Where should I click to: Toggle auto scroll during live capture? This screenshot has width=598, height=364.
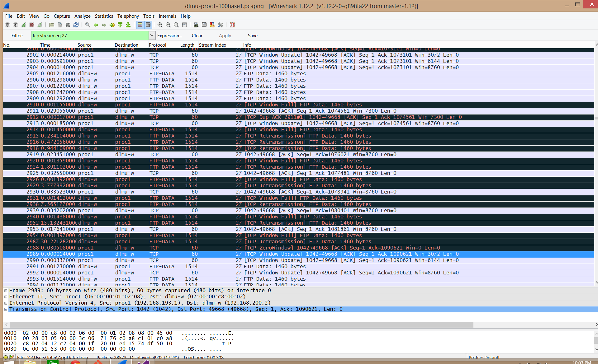coord(148,25)
